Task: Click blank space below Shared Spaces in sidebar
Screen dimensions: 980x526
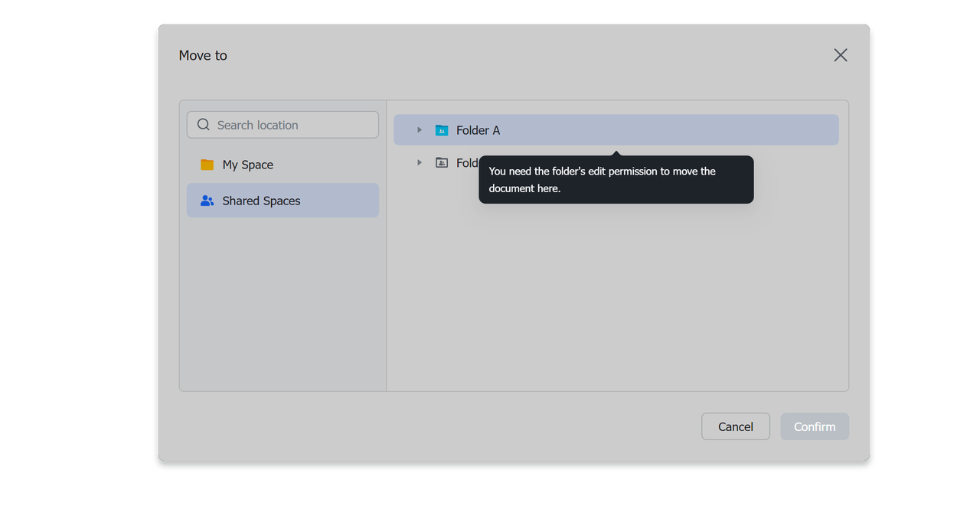Action: point(283,306)
